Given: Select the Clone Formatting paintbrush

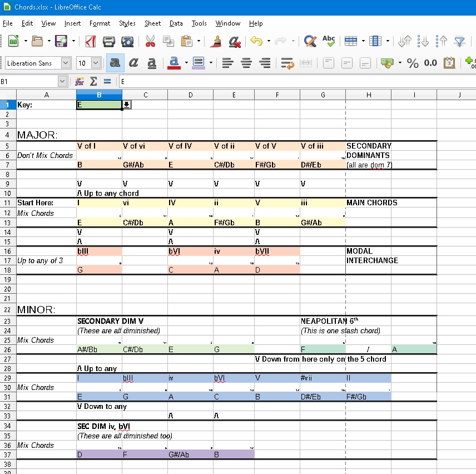Looking at the screenshot, I should click(216, 41).
